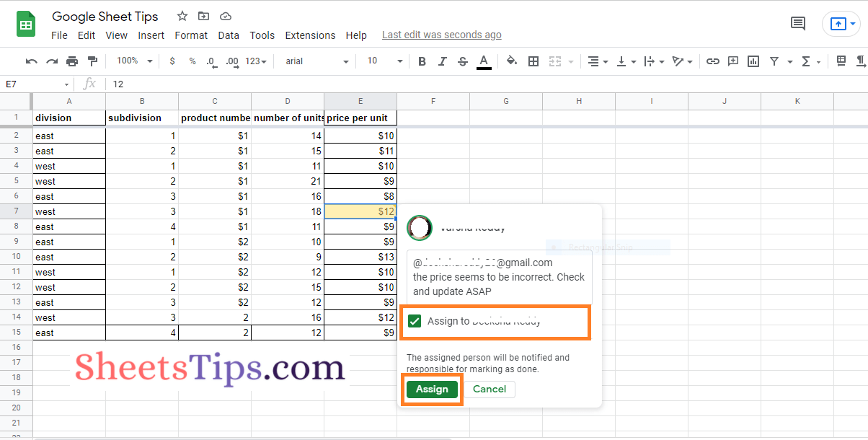Apply bold formatting
Viewport: 868px width, 440px height.
(422, 61)
